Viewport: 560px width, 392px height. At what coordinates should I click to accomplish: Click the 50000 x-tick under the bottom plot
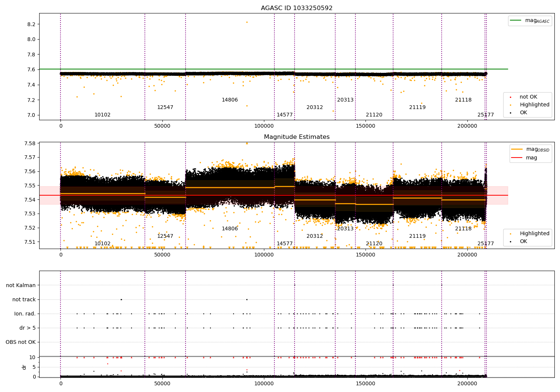coord(162,383)
